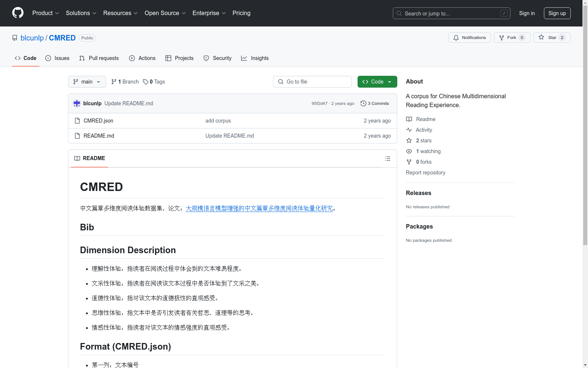Open the Chinese paper link in README
This screenshot has width=588, height=368.
[259, 208]
